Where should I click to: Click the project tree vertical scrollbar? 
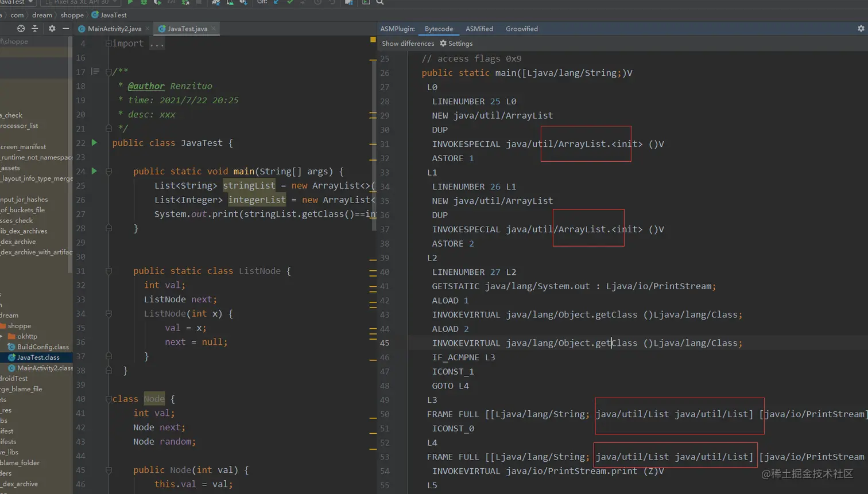point(70,155)
